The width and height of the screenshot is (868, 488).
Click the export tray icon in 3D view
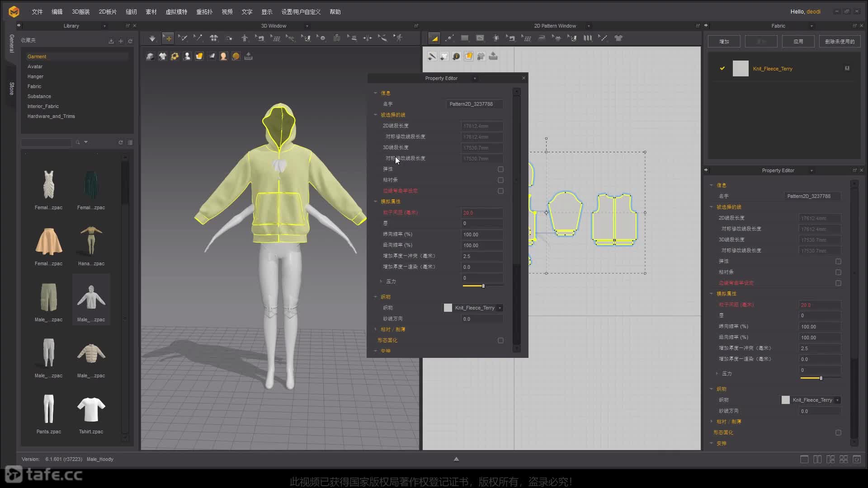coord(248,56)
